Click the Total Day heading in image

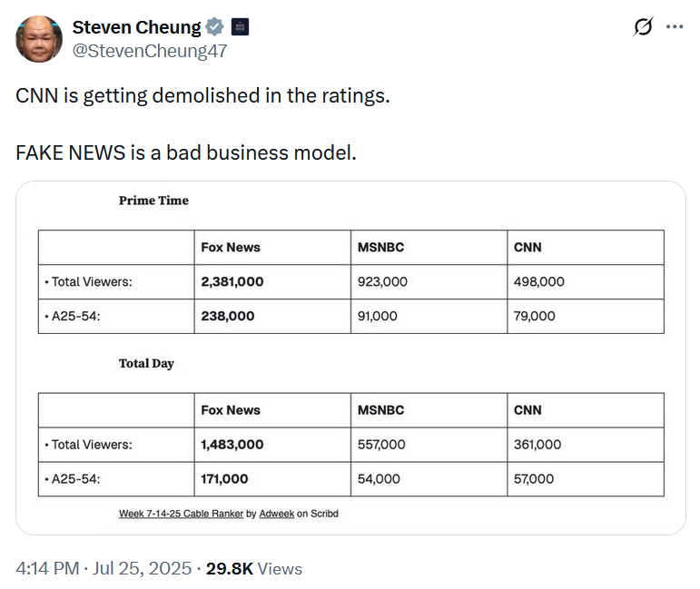pos(146,363)
